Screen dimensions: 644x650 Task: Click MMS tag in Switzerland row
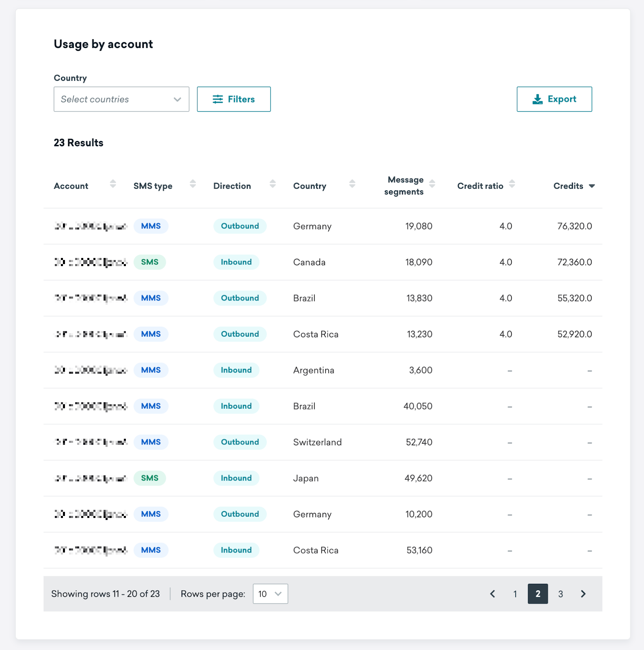tap(151, 442)
